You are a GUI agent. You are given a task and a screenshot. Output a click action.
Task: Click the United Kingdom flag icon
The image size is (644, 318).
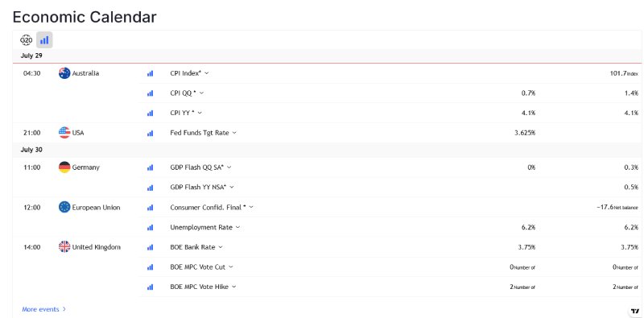point(64,247)
